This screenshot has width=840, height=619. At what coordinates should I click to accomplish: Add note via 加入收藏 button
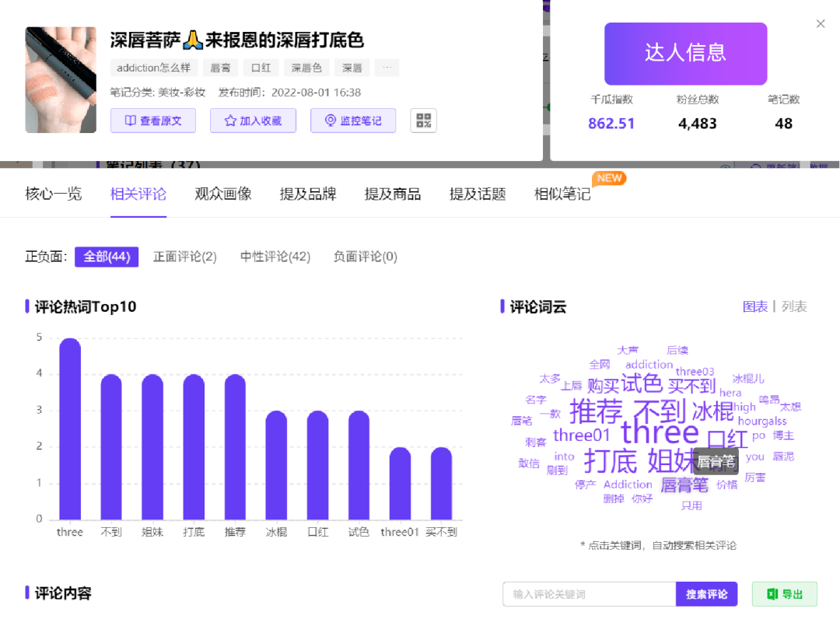click(x=253, y=121)
